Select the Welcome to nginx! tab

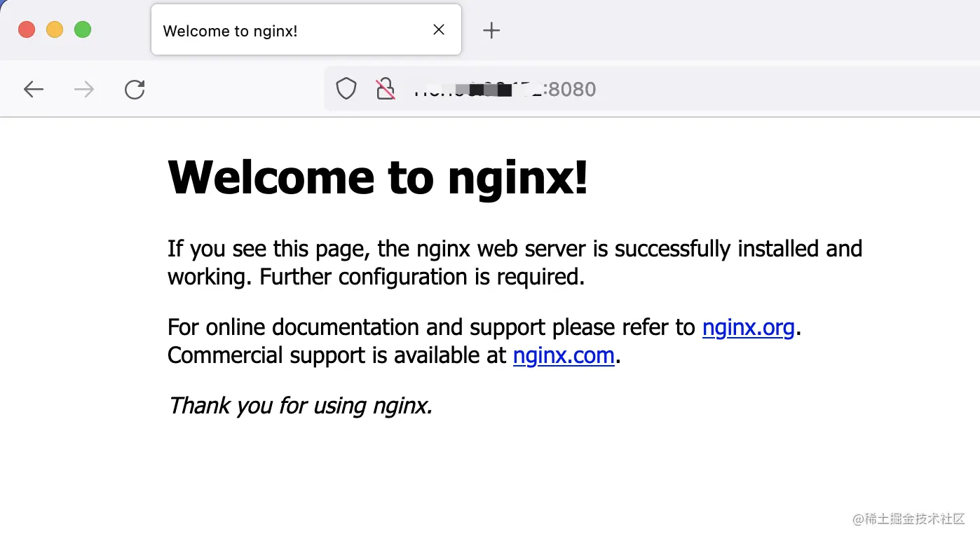tap(306, 29)
